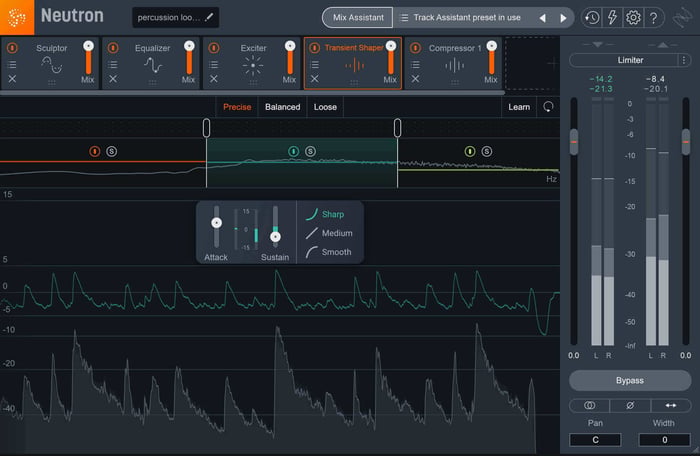The height and width of the screenshot is (456, 700).
Task: Click the reset icon beside Learn
Action: tap(548, 107)
